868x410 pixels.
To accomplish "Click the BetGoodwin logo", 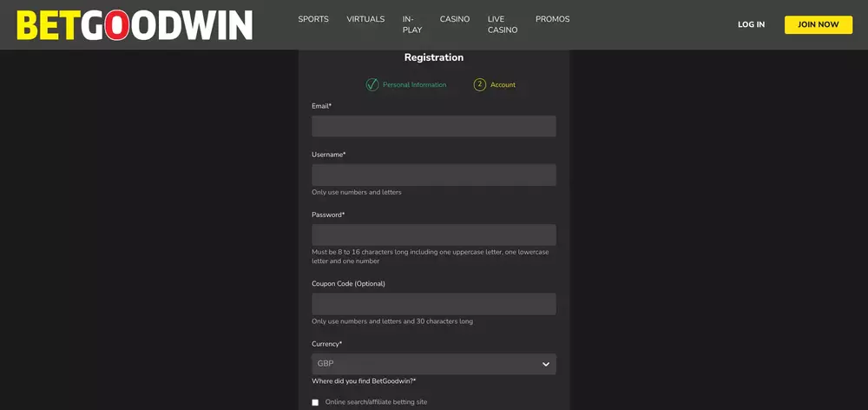I will pos(135,25).
